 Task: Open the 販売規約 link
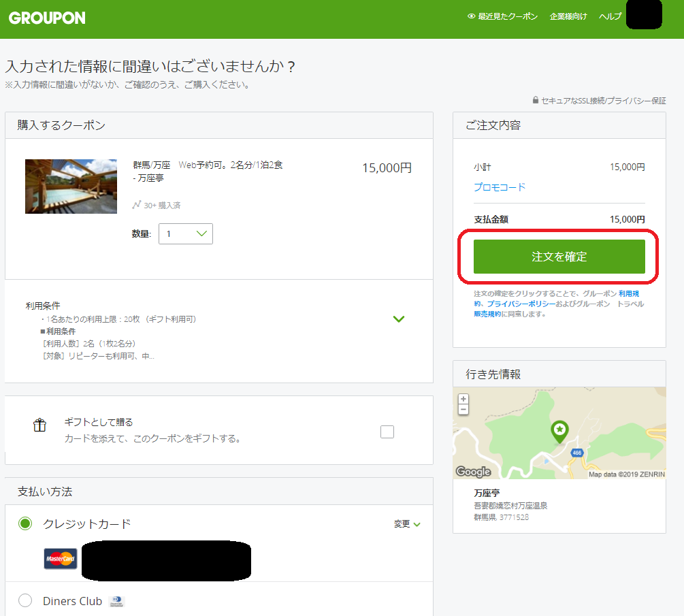[x=487, y=314]
